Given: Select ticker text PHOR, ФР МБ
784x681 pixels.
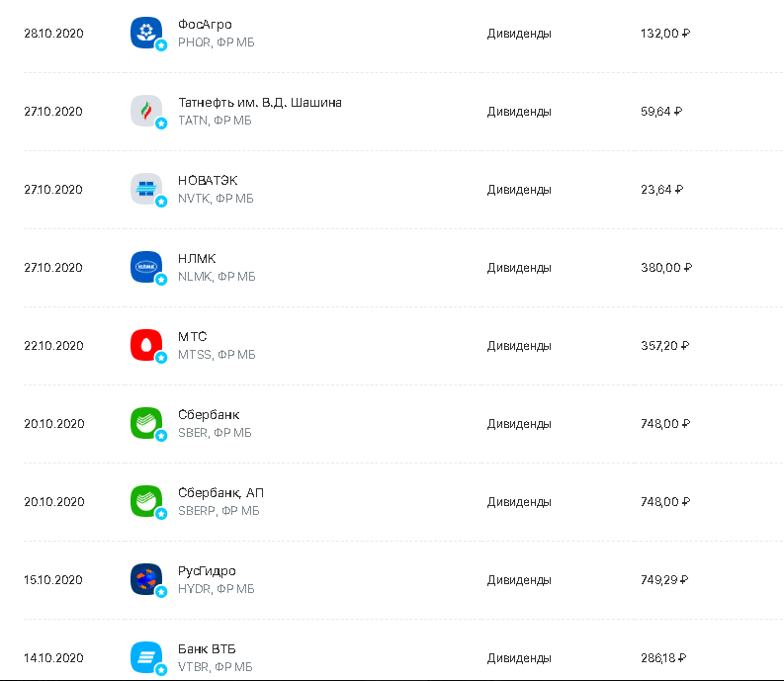Looking at the screenshot, I should [217, 43].
